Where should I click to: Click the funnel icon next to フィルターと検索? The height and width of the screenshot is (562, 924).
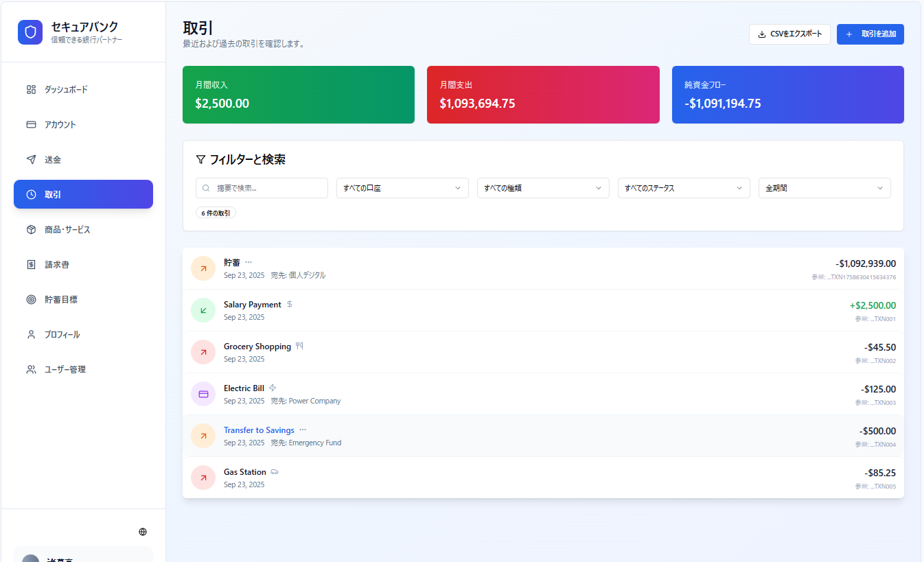click(200, 159)
